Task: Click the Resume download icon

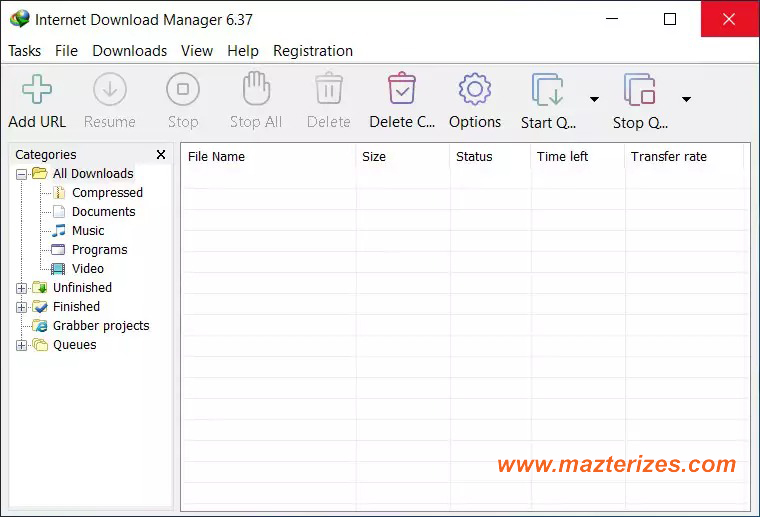Action: pyautogui.click(x=110, y=89)
